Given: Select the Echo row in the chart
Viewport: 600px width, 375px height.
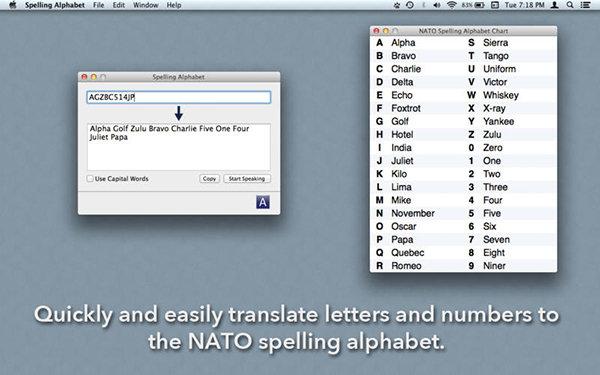Looking at the screenshot, I should [x=417, y=95].
